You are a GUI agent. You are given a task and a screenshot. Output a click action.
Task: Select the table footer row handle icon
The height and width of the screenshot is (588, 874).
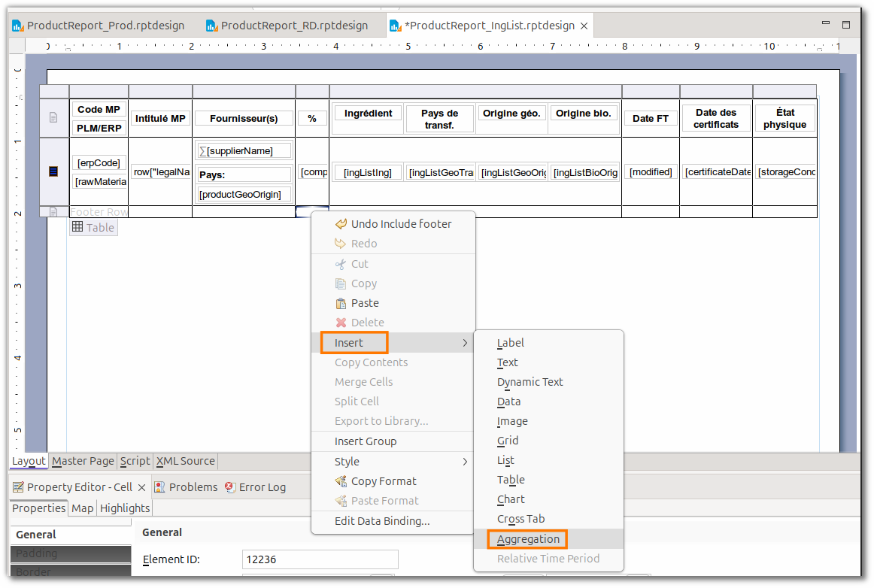(53, 212)
